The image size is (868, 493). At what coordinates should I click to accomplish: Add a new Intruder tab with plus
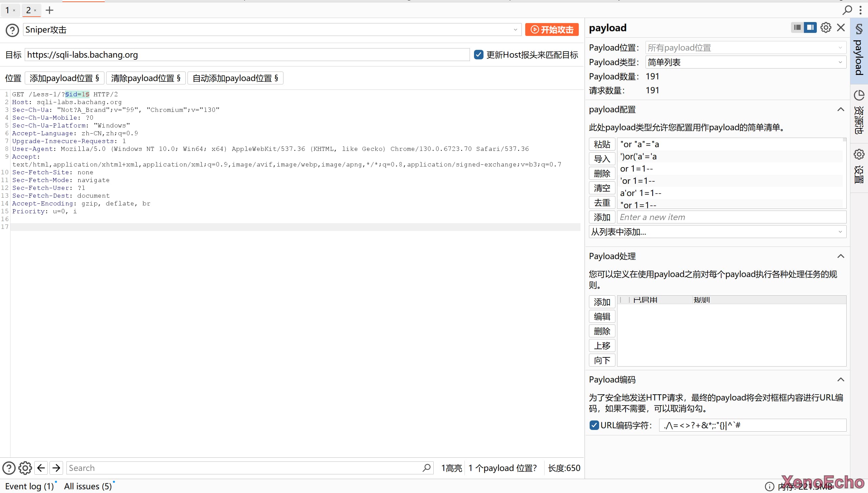(50, 10)
